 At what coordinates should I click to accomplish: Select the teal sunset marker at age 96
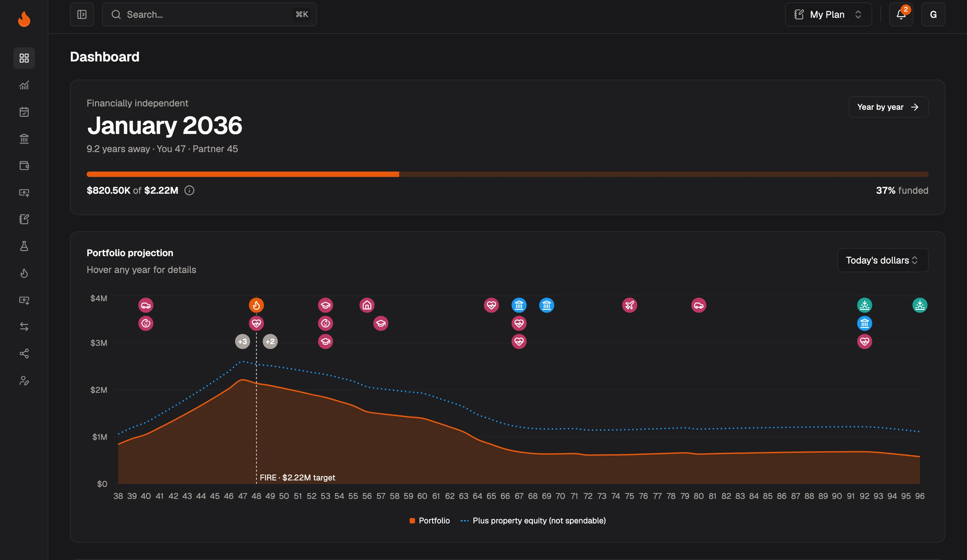[919, 305]
